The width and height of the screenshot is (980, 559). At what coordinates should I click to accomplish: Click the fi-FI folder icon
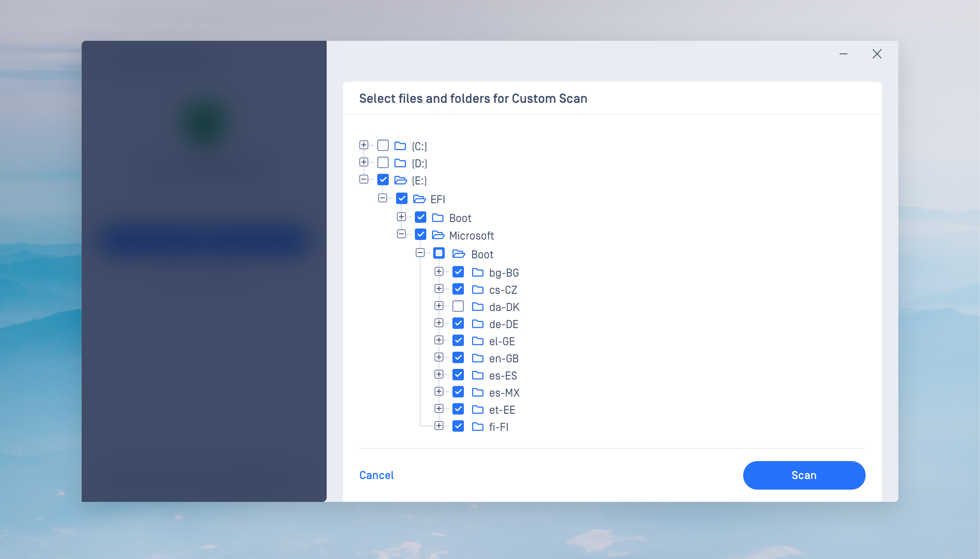pyautogui.click(x=477, y=426)
